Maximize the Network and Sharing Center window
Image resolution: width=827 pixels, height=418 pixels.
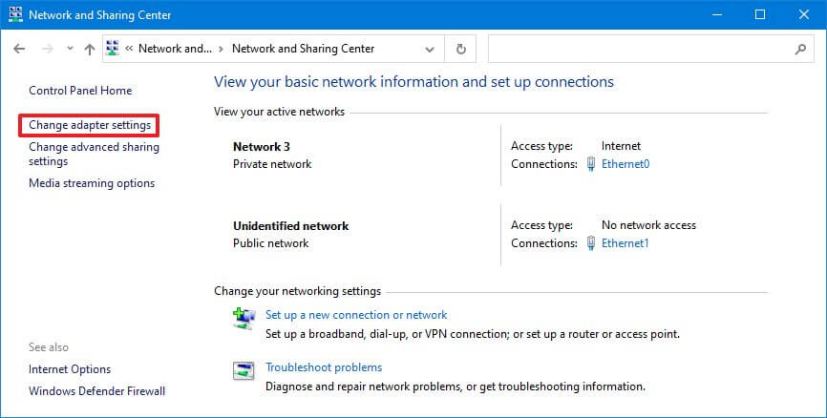coord(760,15)
